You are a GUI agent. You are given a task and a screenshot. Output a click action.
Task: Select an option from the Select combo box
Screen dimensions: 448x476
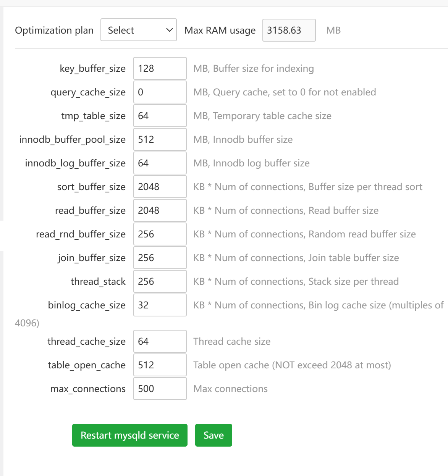tap(138, 30)
